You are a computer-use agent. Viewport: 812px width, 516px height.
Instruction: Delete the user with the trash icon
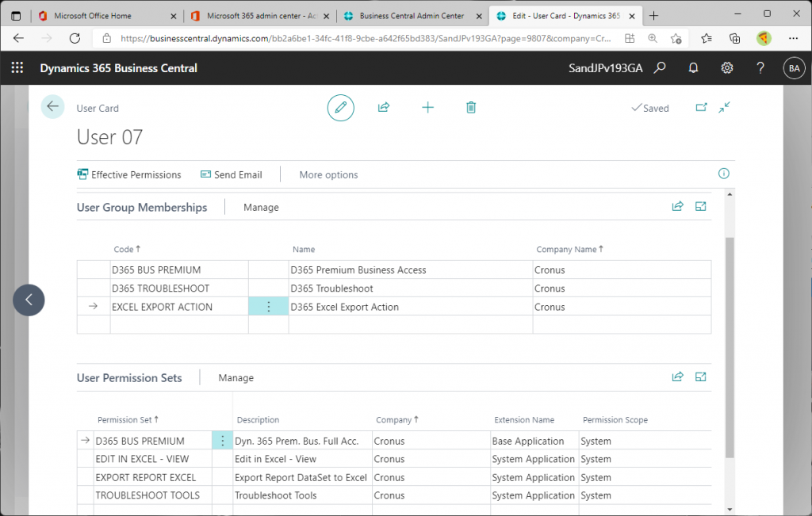471,108
